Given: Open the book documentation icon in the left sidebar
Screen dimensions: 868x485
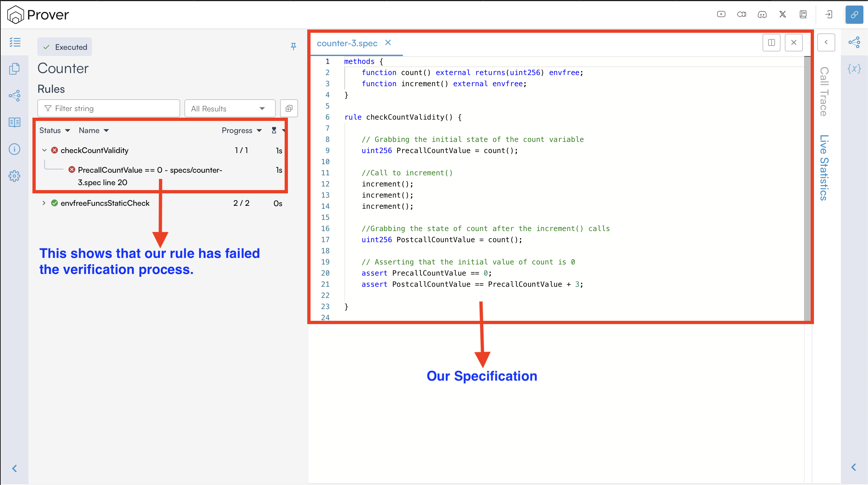Looking at the screenshot, I should (x=14, y=122).
